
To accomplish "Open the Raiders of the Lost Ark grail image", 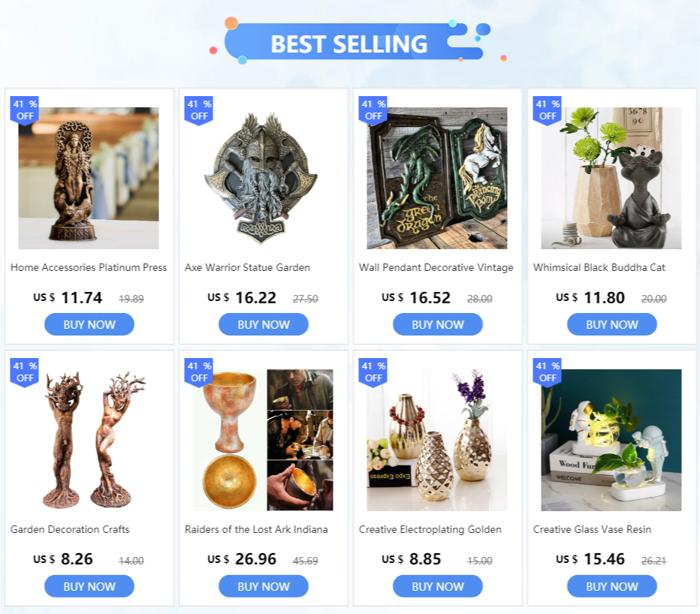I will (263, 440).
